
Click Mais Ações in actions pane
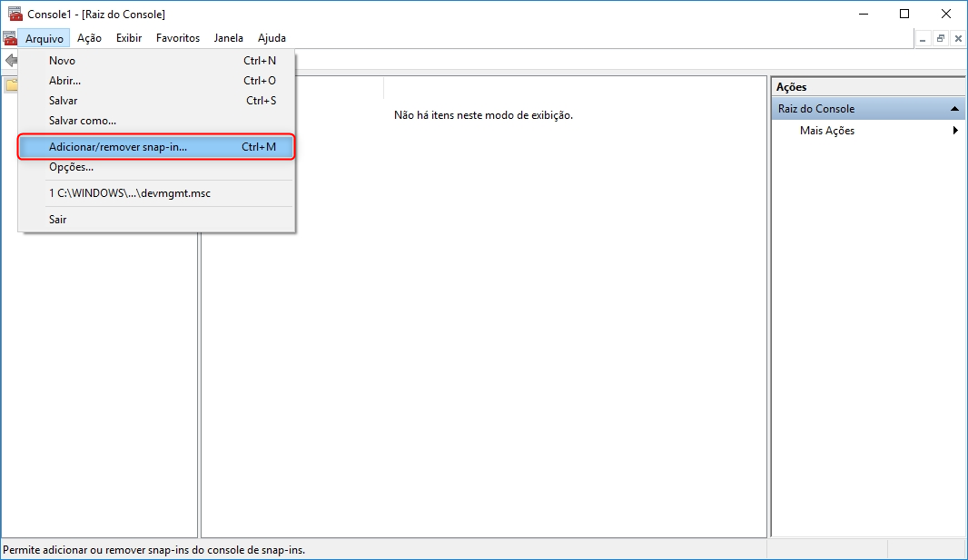(x=826, y=131)
